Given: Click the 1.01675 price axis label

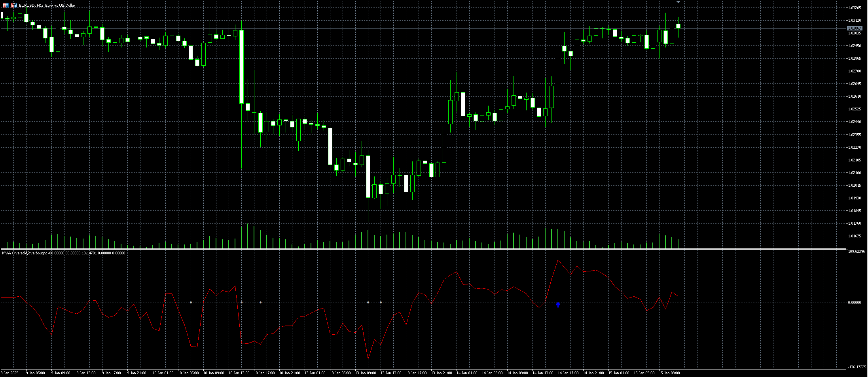Looking at the screenshot, I should [855, 236].
